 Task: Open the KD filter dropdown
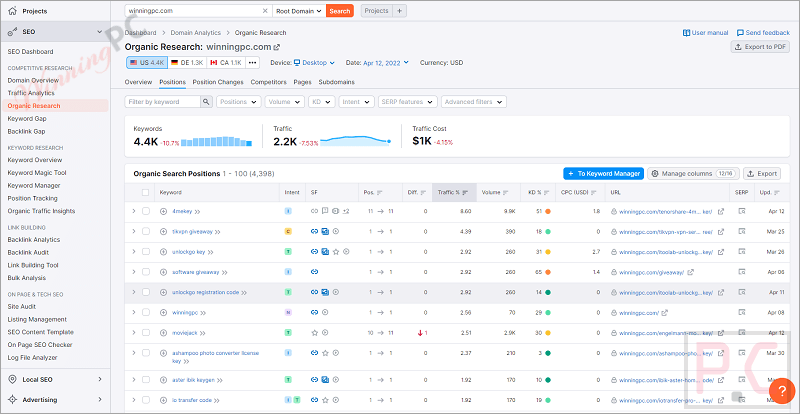321,102
